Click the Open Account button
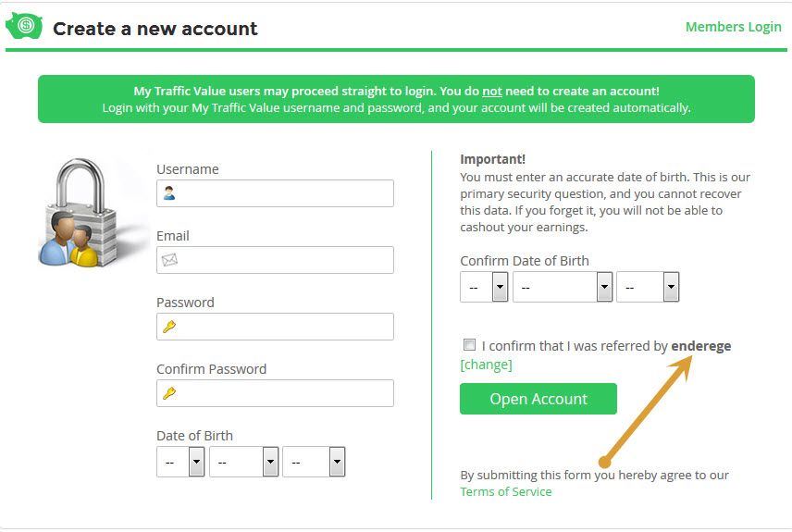The image size is (792, 532). pyautogui.click(x=538, y=399)
